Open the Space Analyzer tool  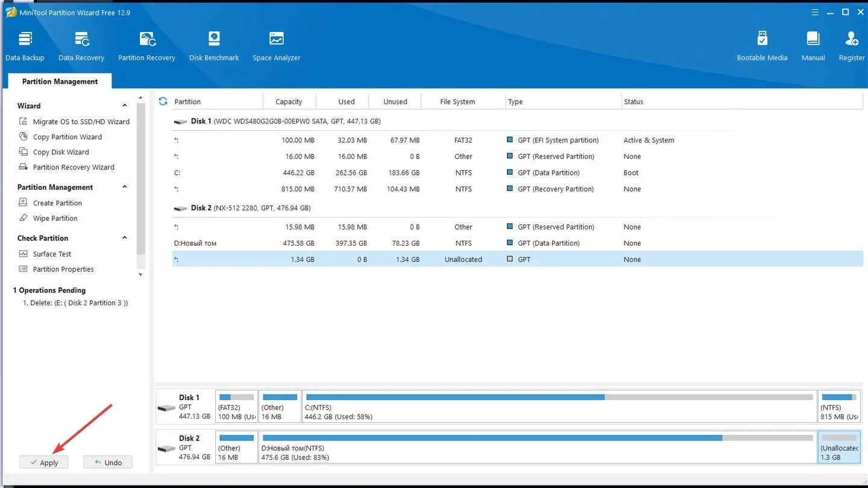276,46
